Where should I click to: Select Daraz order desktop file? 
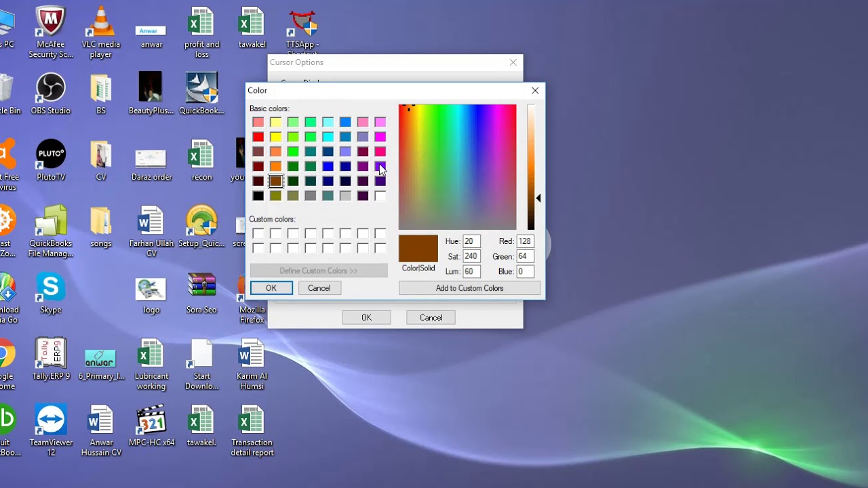[x=151, y=165]
